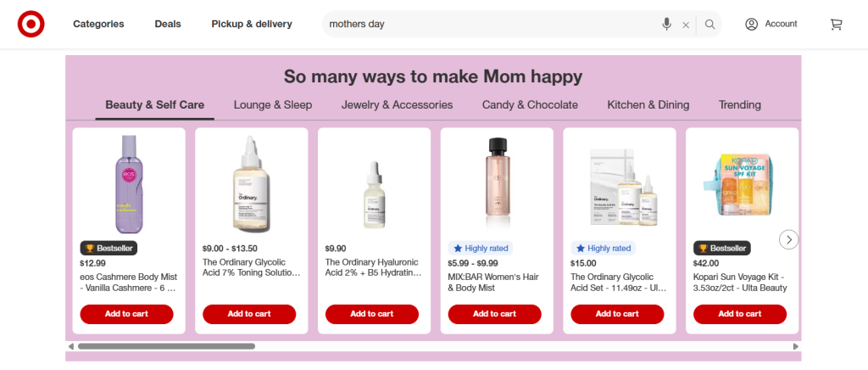The height and width of the screenshot is (370, 868).
Task: Add Kopari Sun Voyage Kit to cart
Action: tap(740, 314)
